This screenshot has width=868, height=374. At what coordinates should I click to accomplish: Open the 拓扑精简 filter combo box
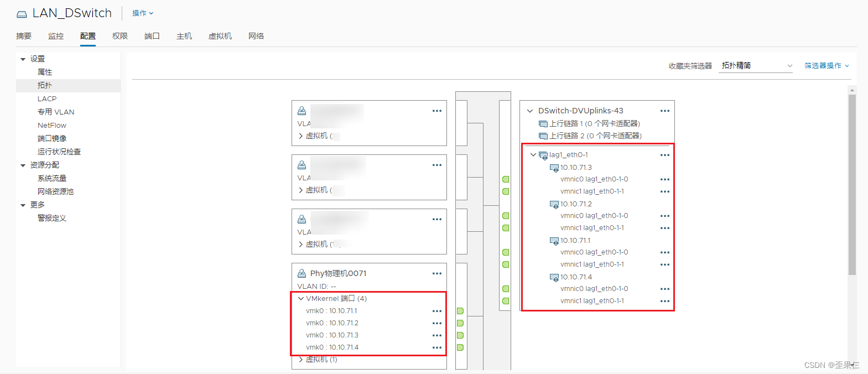[756, 65]
